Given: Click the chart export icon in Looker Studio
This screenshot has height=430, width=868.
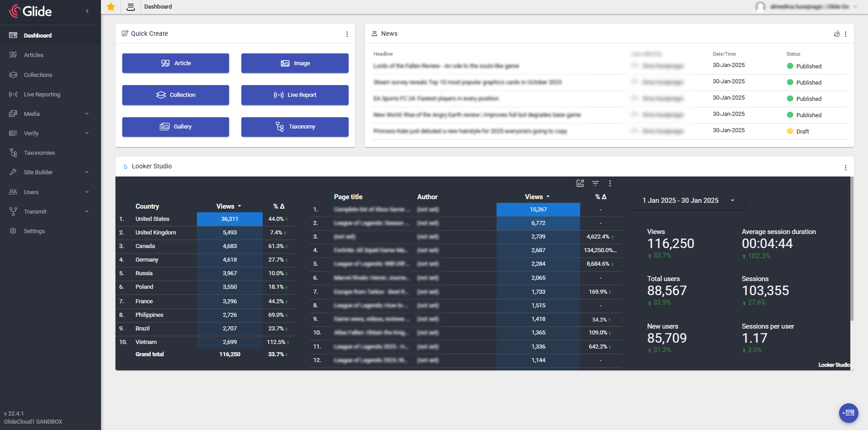Looking at the screenshot, I should point(580,183).
